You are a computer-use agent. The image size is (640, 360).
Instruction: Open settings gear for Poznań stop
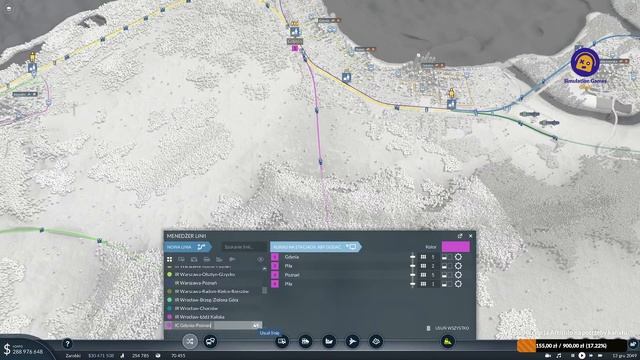tap(458, 275)
